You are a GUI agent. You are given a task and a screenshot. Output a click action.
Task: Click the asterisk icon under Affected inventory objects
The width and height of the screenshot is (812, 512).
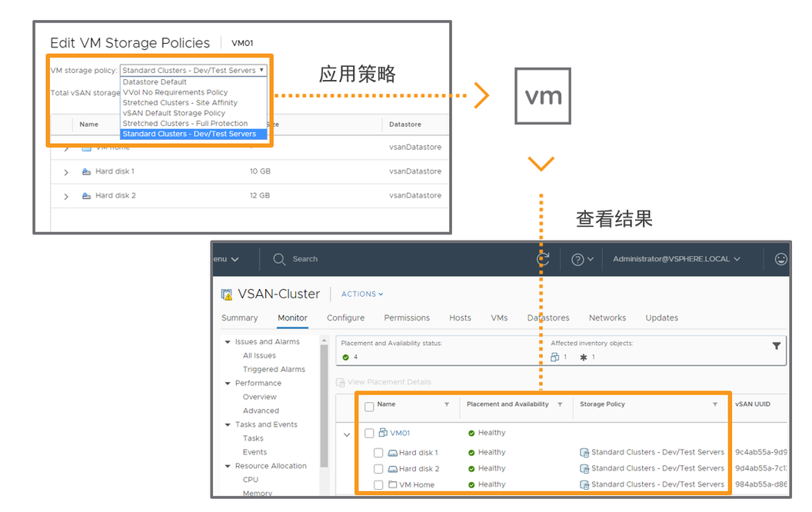[584, 357]
